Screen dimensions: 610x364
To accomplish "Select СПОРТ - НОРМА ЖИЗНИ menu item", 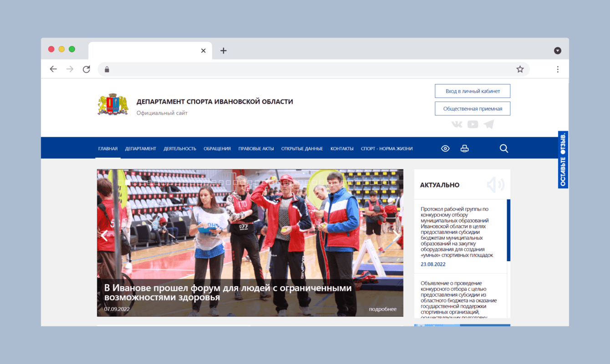I will [386, 148].
